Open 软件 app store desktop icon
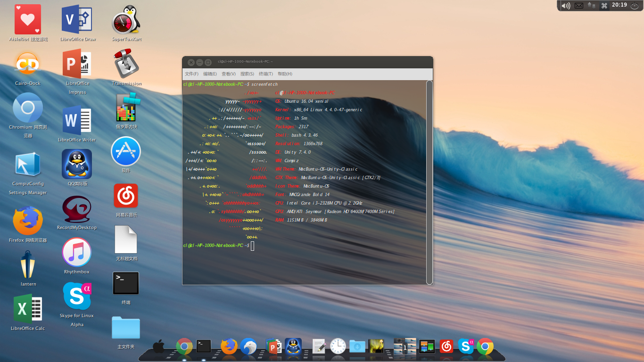The width and height of the screenshot is (644, 362). (126, 151)
